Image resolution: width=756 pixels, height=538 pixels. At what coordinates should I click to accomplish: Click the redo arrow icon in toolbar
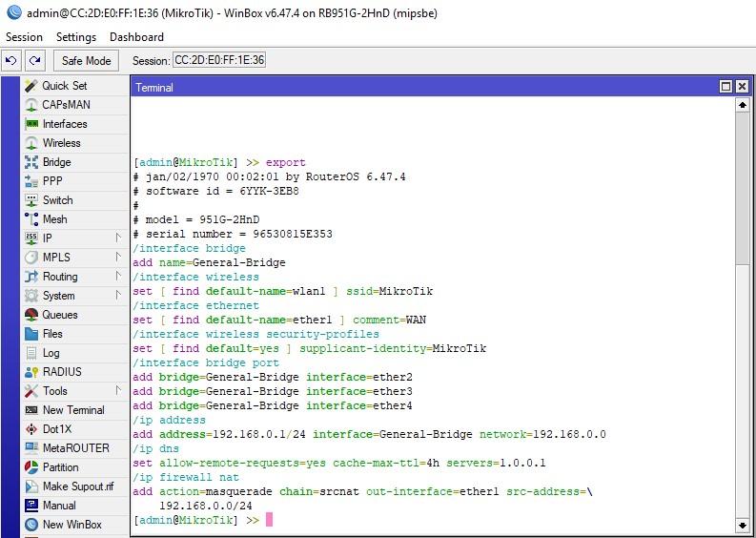tap(35, 60)
